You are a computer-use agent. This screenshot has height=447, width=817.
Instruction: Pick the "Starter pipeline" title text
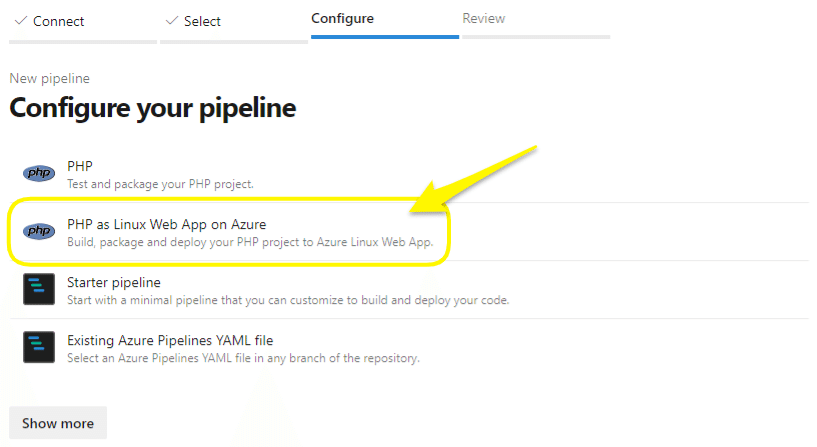click(x=113, y=283)
